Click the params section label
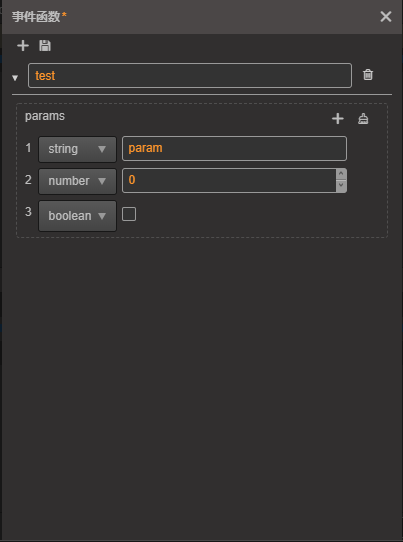 click(45, 116)
